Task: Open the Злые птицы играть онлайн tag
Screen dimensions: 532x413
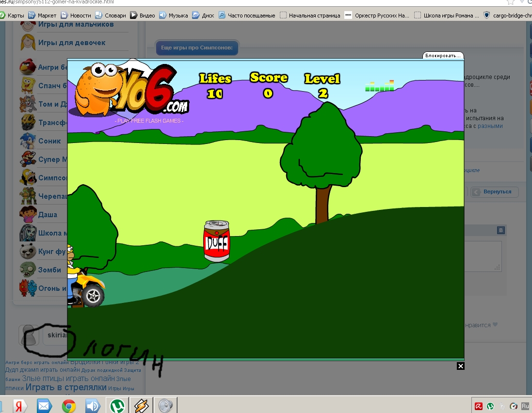Action: click(x=68, y=379)
